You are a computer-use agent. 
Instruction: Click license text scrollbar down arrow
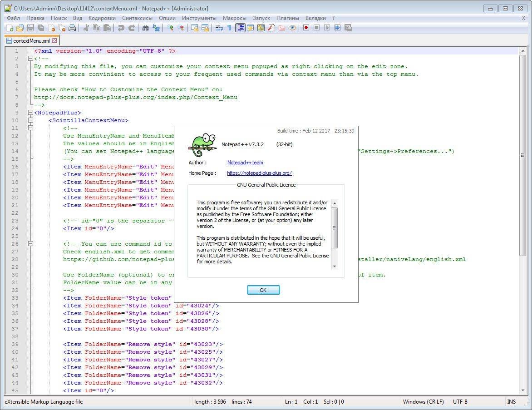(335, 267)
